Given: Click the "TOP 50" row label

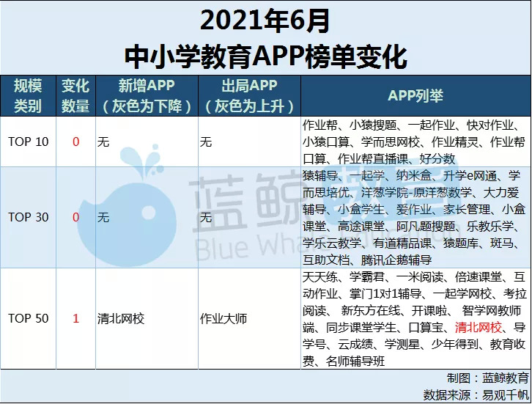Looking at the screenshot, I should point(28,318).
